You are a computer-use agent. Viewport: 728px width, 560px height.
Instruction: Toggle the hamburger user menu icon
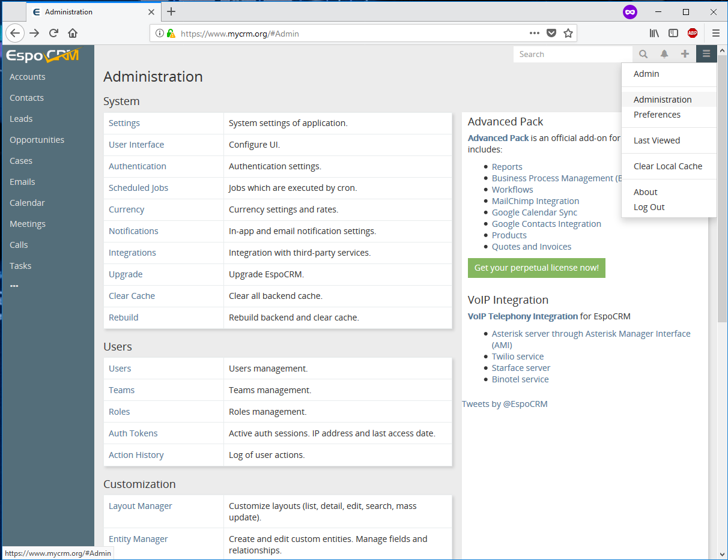[x=706, y=54]
